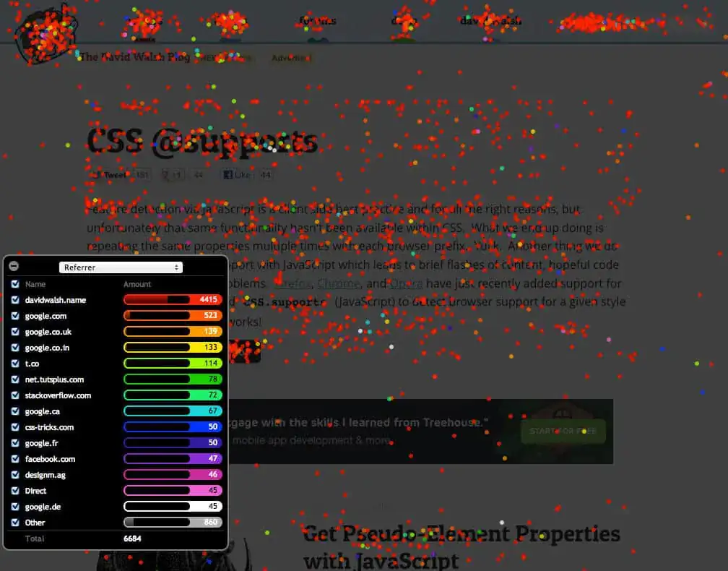Disable the stackoverflow.com referrer checkbox
Screen dimensions: 728x571
coord(15,395)
